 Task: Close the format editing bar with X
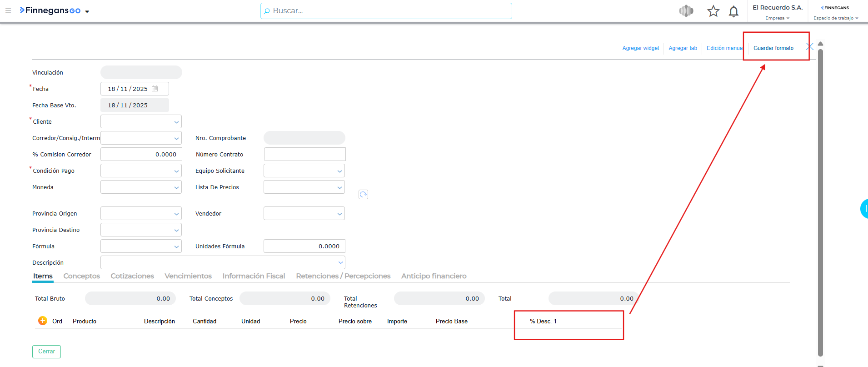tap(809, 47)
